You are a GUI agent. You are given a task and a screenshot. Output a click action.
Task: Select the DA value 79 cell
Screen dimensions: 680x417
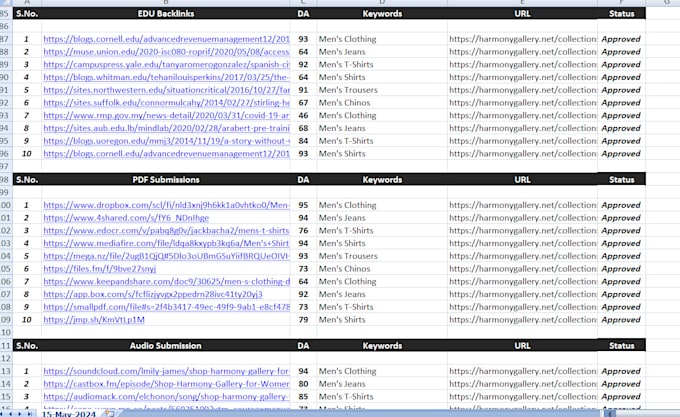(x=303, y=320)
